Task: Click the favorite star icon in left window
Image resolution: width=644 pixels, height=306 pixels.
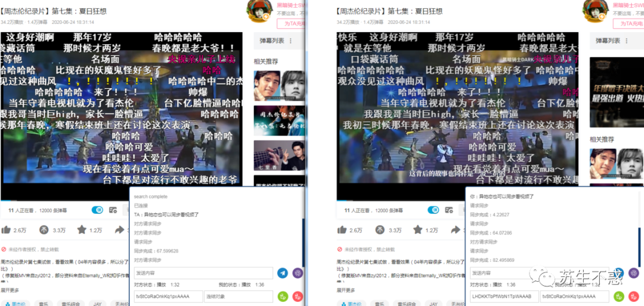Action: (82, 230)
